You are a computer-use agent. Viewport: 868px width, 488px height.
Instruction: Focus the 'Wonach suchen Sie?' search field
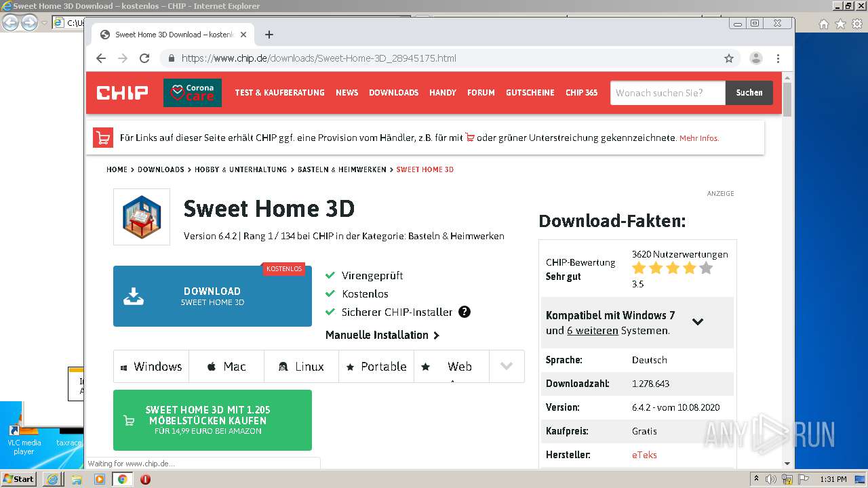tap(668, 93)
